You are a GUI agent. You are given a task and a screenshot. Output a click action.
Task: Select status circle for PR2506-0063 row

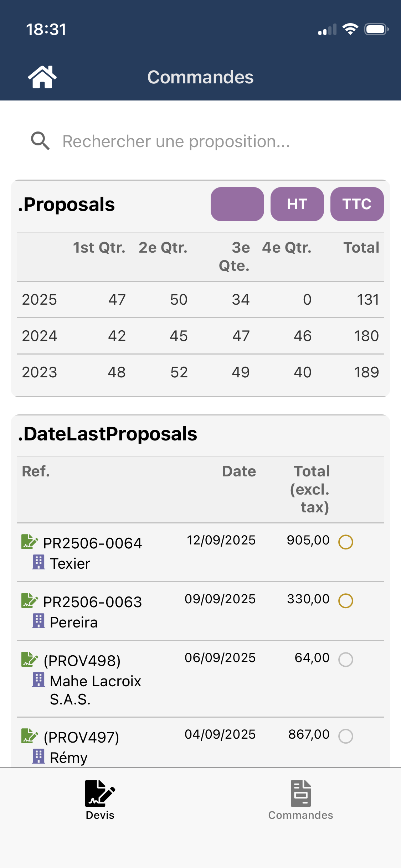[345, 601]
